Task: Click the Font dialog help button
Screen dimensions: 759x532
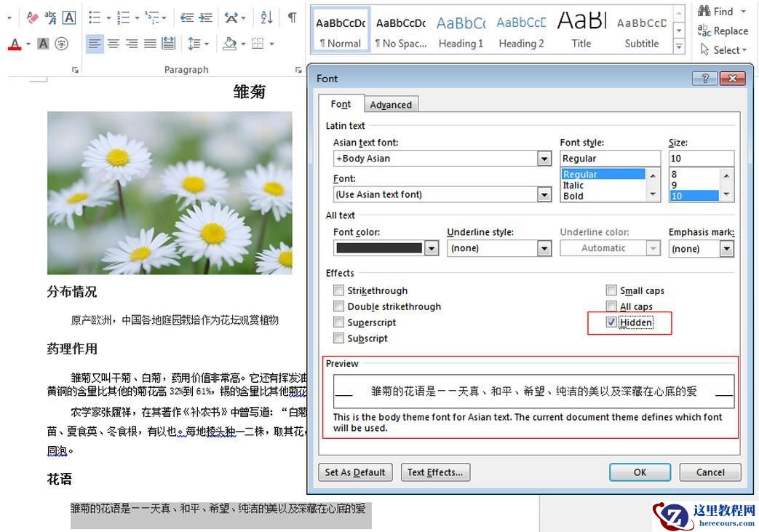Action: tap(704, 79)
